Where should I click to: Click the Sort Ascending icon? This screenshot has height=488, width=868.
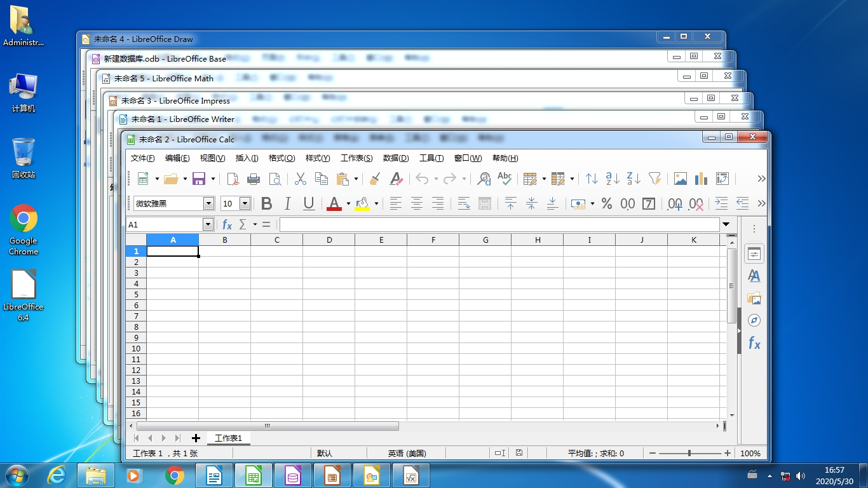613,179
